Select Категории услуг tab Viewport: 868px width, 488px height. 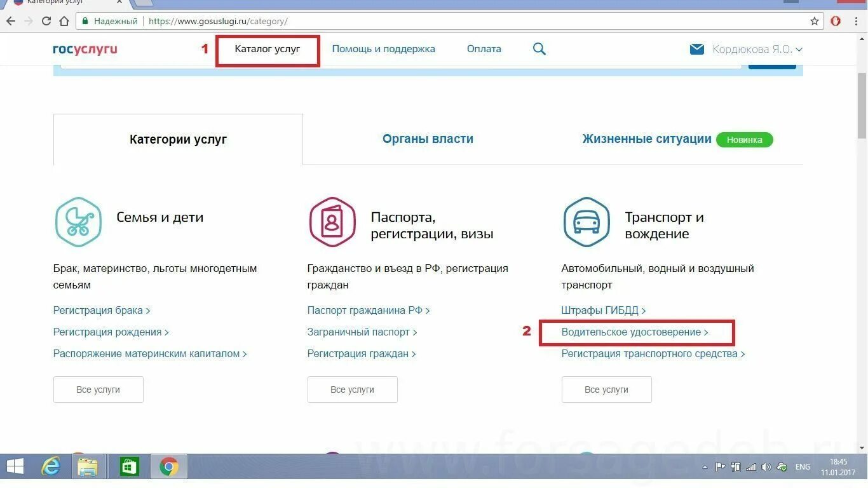(x=178, y=139)
